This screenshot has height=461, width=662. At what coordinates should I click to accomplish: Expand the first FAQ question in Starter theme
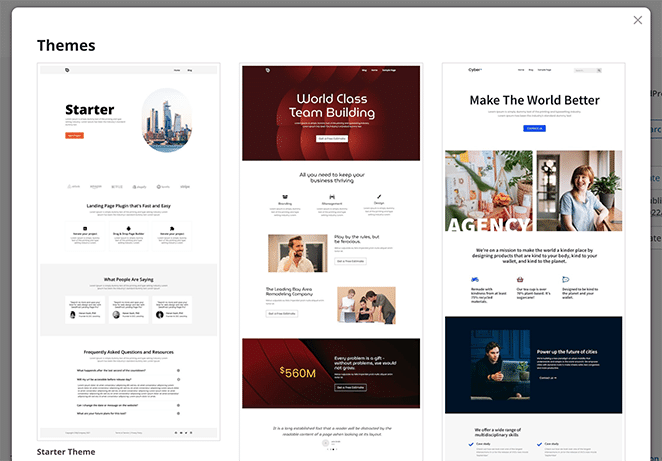pos(178,371)
